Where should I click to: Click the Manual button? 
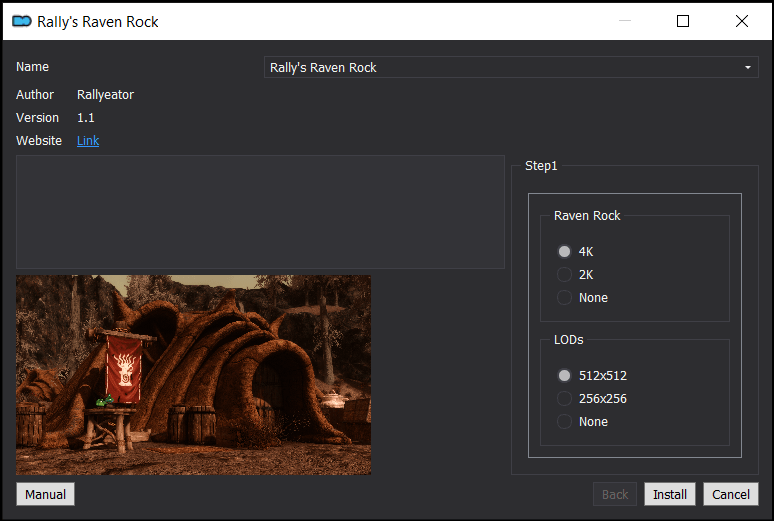pos(45,494)
